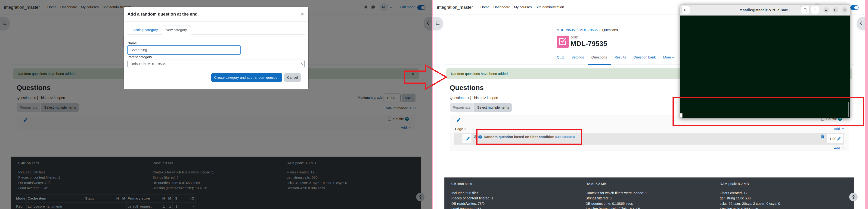Expand the Add menu on left page

pos(406,128)
